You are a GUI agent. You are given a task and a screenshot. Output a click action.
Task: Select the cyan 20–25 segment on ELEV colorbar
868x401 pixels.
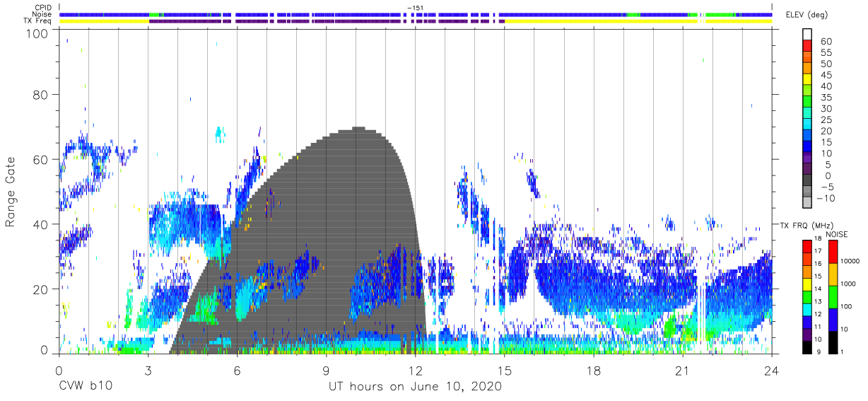coord(807,125)
